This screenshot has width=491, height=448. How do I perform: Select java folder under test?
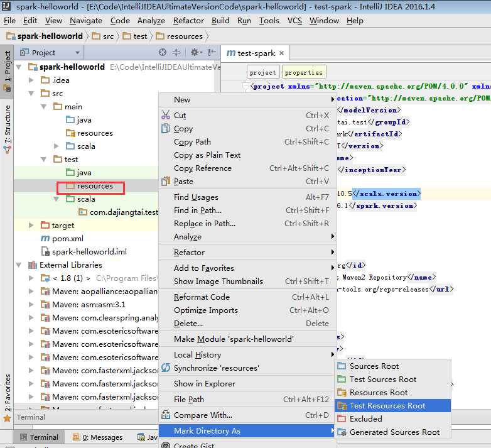79,172
